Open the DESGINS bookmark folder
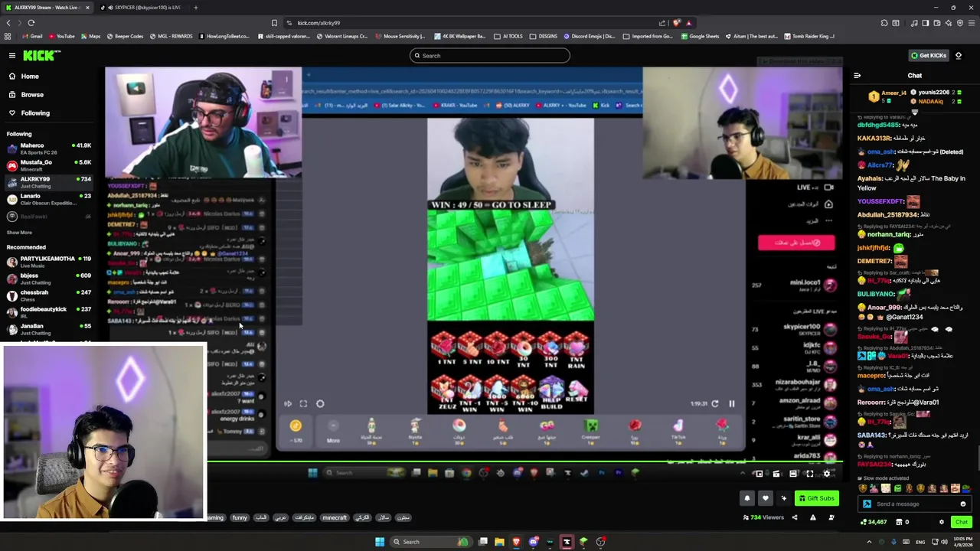 (544, 36)
